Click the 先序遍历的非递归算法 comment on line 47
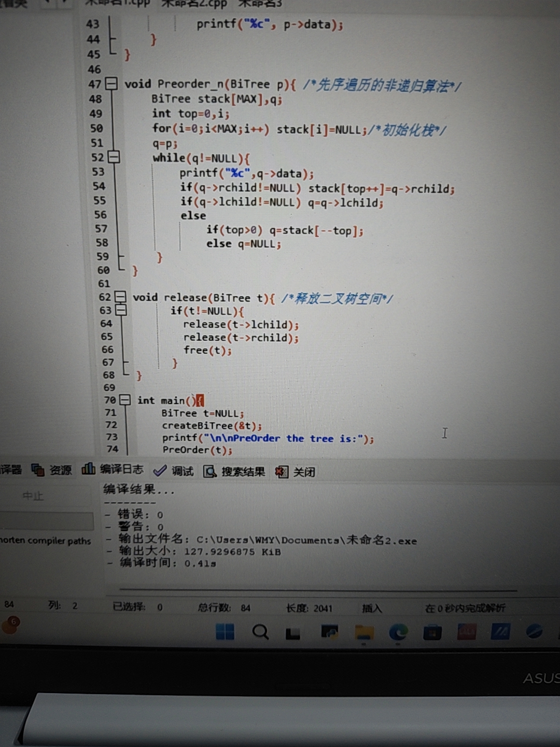Image resolution: width=560 pixels, height=747 pixels. click(382, 86)
